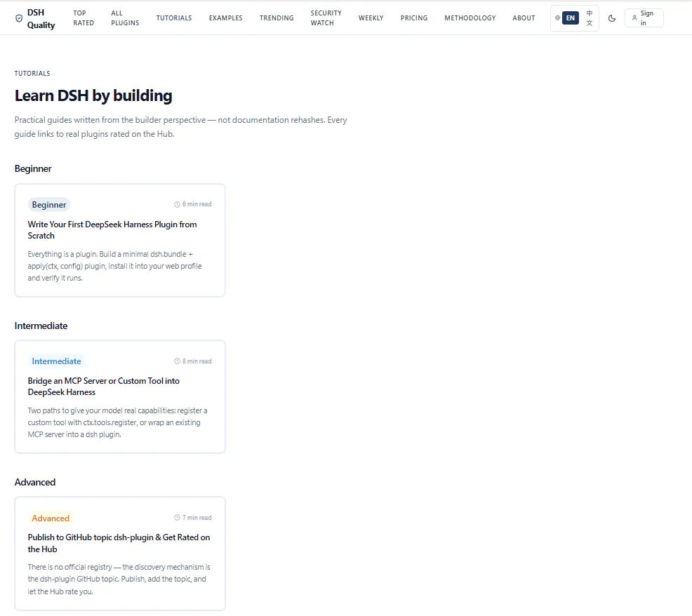Screen dimensions: 692x616
Task: Open Write Your First DeepSeek Harness Plugin tutorial
Action: (x=112, y=230)
